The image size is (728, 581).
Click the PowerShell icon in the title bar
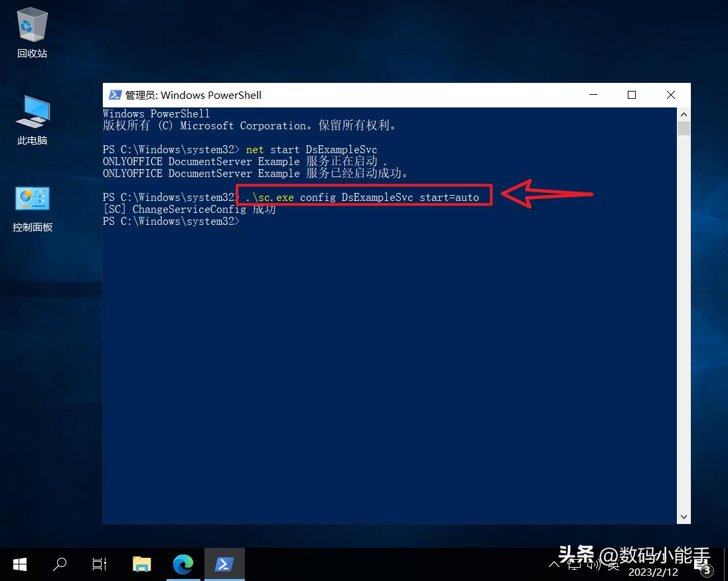[115, 95]
